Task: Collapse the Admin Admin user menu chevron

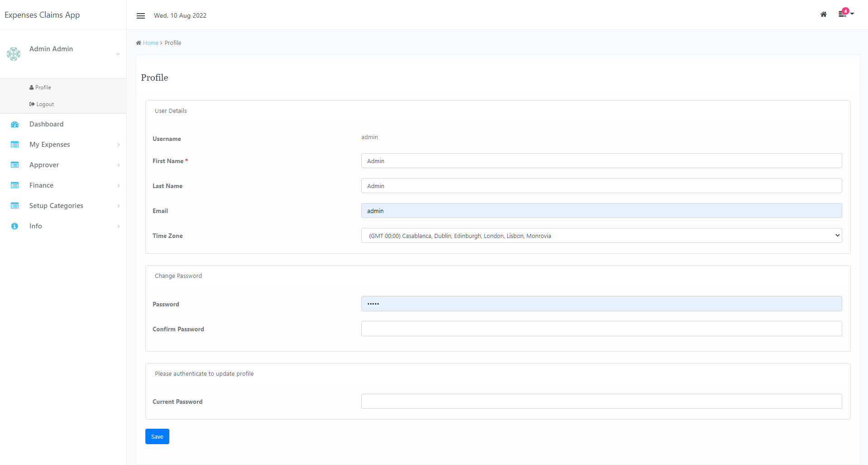Action: tap(118, 54)
